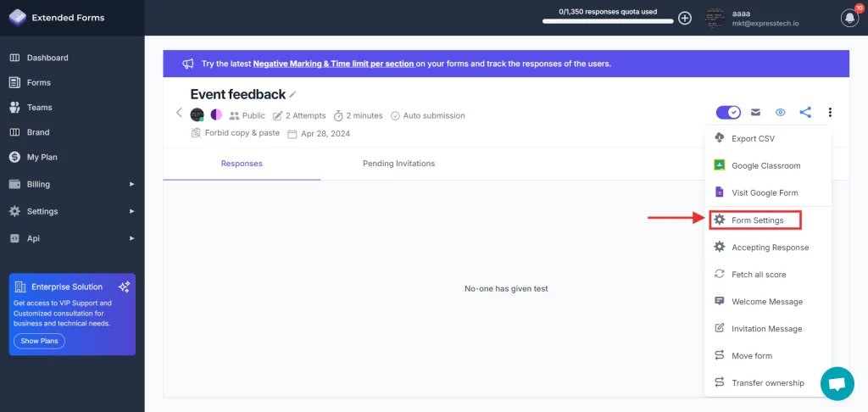Image resolution: width=868 pixels, height=412 pixels.
Task: Select Visit Google Form menu item
Action: coord(768,192)
